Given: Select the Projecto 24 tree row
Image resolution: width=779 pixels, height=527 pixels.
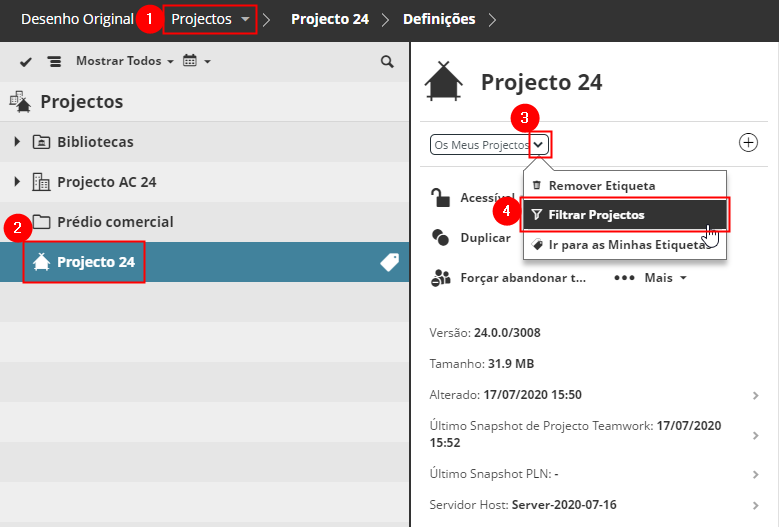Looking at the screenshot, I should point(205,262).
